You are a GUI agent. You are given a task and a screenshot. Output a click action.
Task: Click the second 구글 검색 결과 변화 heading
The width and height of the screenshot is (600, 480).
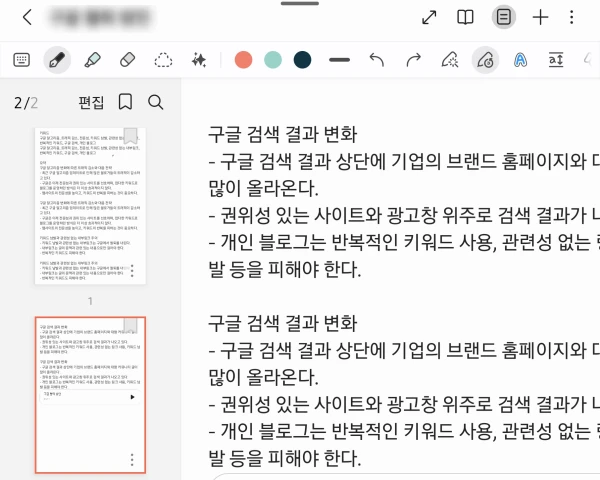click(x=283, y=323)
